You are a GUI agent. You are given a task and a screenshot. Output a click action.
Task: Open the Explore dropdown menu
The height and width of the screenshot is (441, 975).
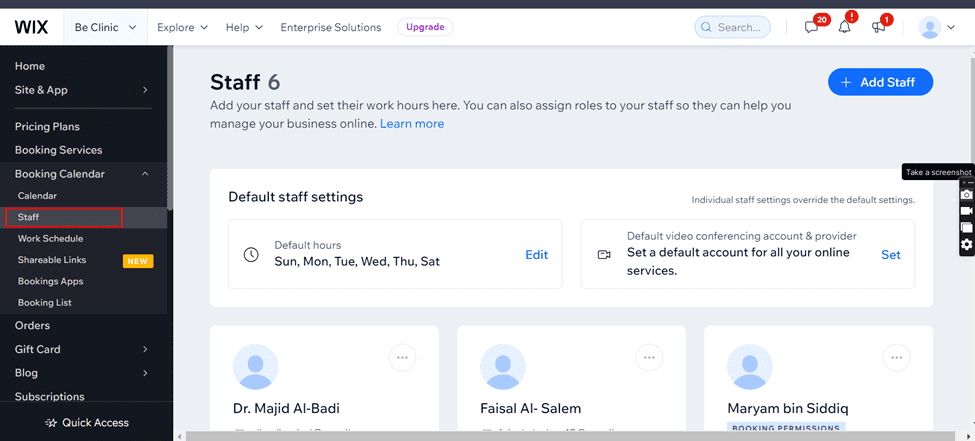182,27
